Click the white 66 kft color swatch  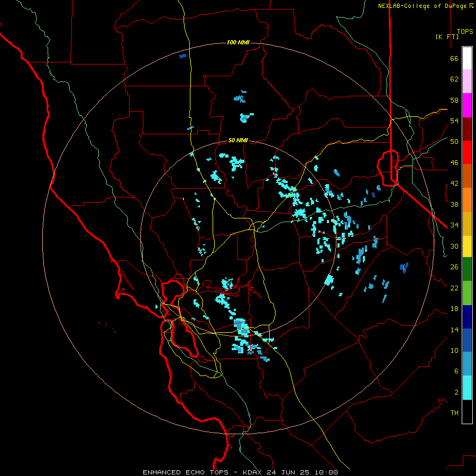(x=467, y=58)
